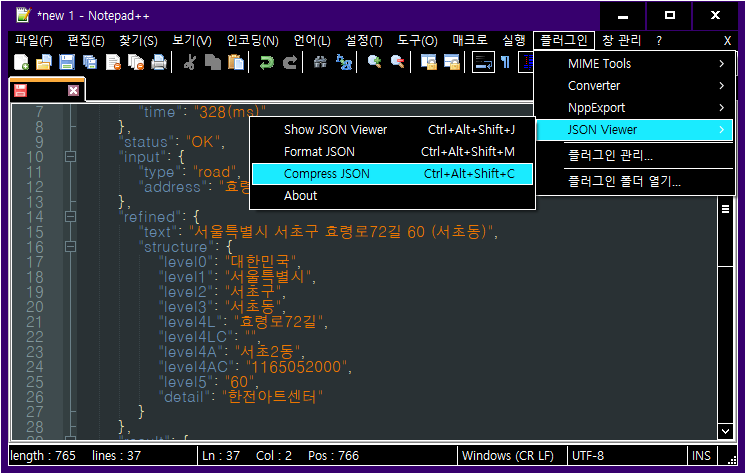Choose Compress JSON from submenu
Image resolution: width=746 pixels, height=474 pixels.
[x=392, y=174]
